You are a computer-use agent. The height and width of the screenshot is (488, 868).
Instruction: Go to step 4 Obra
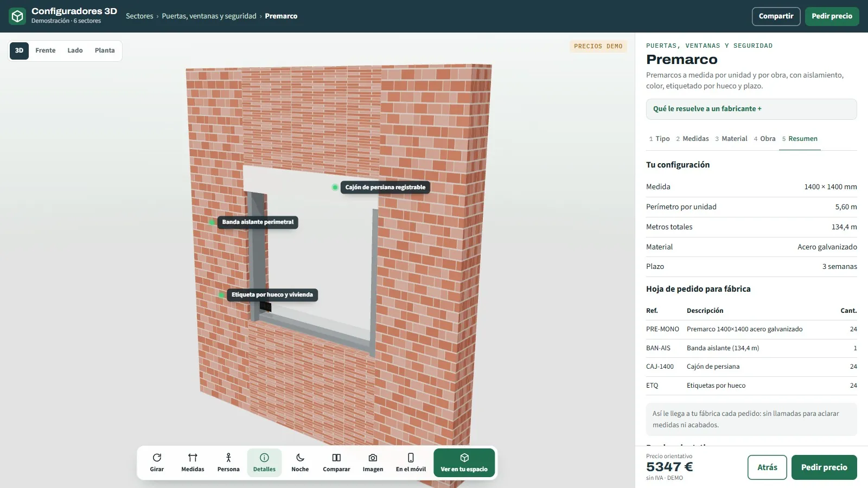tap(764, 139)
